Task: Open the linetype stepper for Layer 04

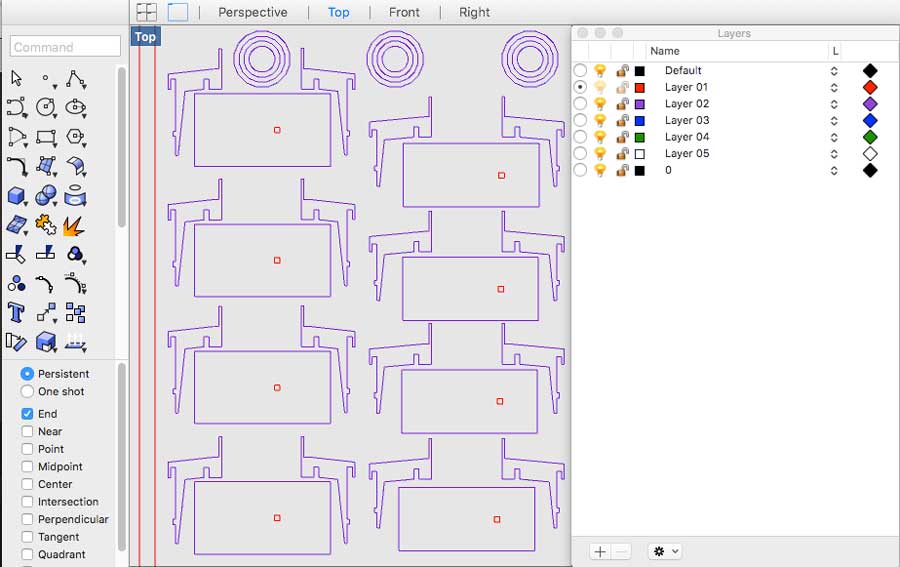Action: [833, 138]
